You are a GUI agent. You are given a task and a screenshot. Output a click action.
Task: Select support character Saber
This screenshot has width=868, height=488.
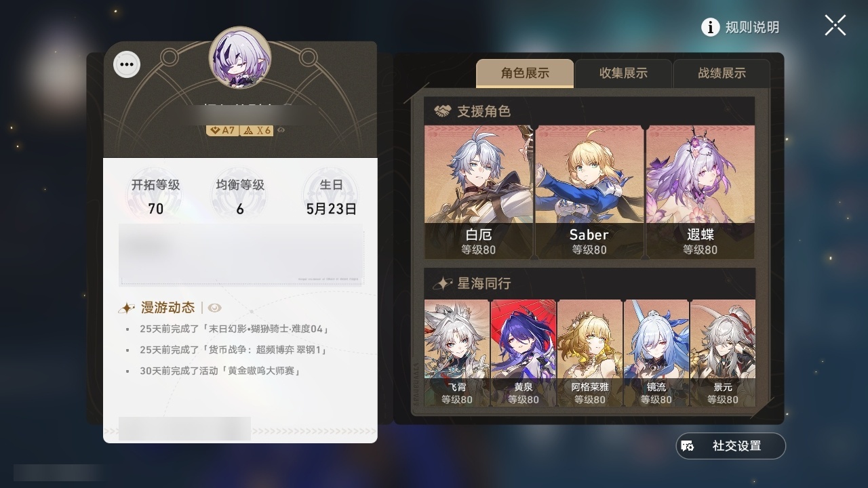589,192
